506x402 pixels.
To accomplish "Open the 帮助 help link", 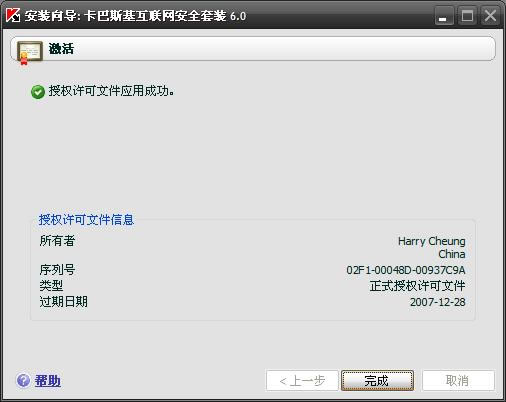I will [x=48, y=380].
